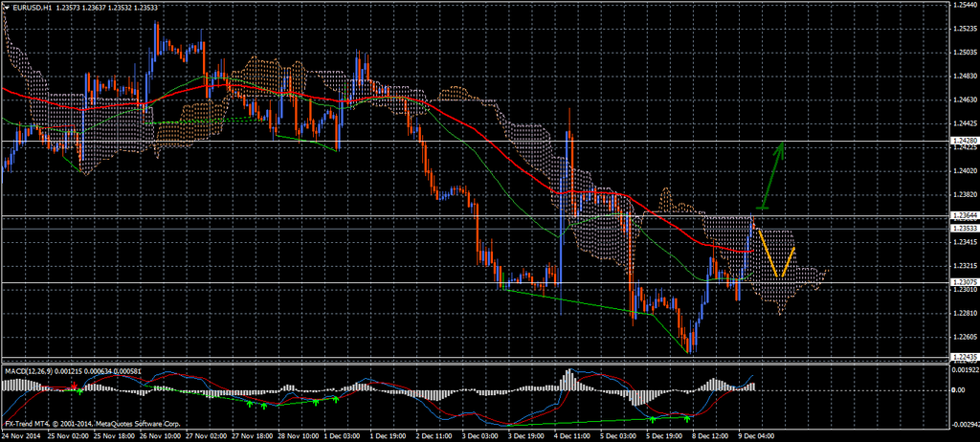Click the red down arrow in MACD window

pyautogui.click(x=76, y=386)
